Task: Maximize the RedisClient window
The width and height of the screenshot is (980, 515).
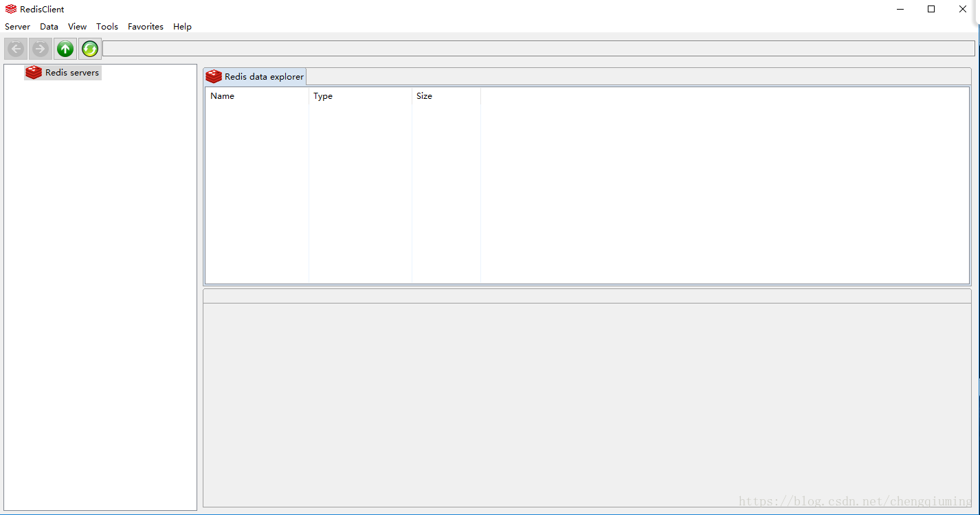Action: (x=931, y=9)
